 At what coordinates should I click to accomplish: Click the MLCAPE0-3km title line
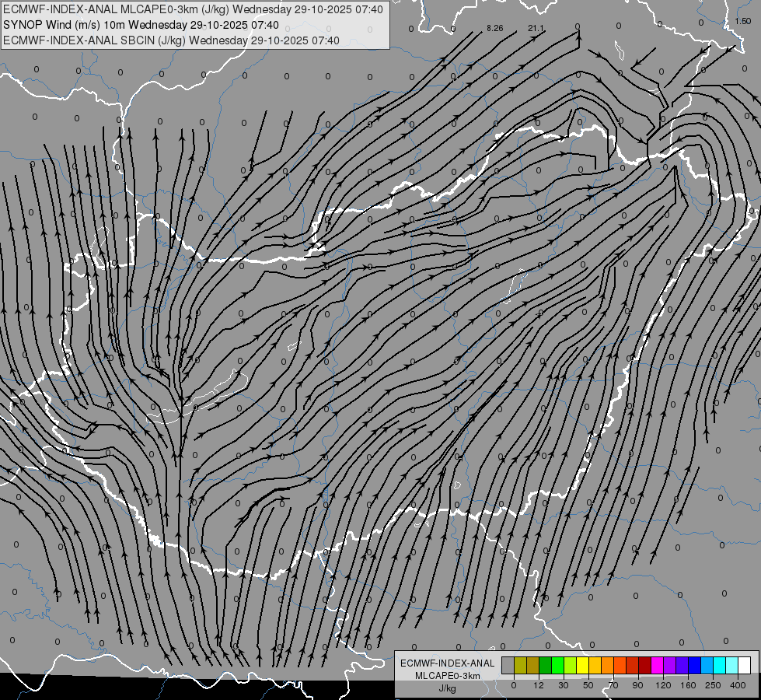coord(193,9)
